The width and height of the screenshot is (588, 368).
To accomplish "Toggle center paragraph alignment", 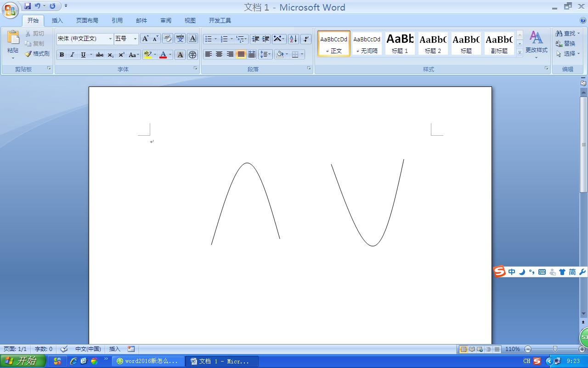I will click(219, 54).
